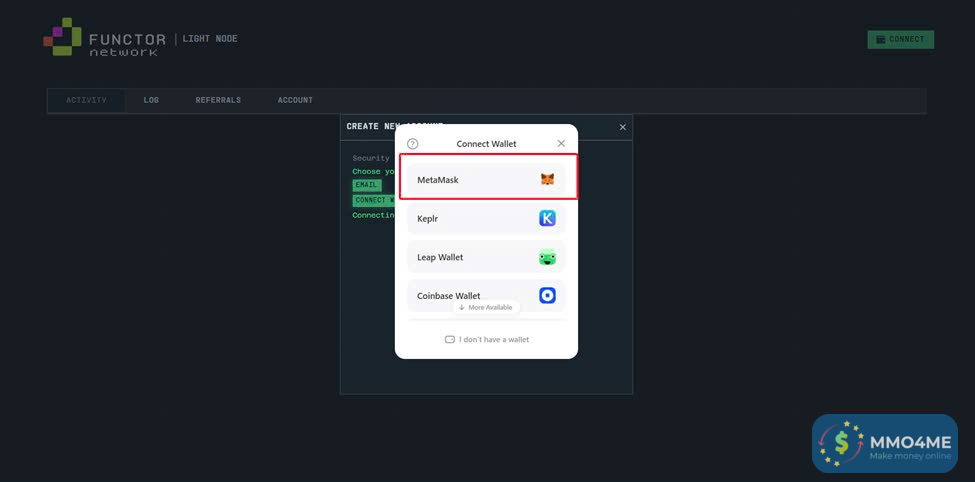This screenshot has width=975, height=482.
Task: Open the help question mark in Connect Wallet
Action: pos(413,144)
